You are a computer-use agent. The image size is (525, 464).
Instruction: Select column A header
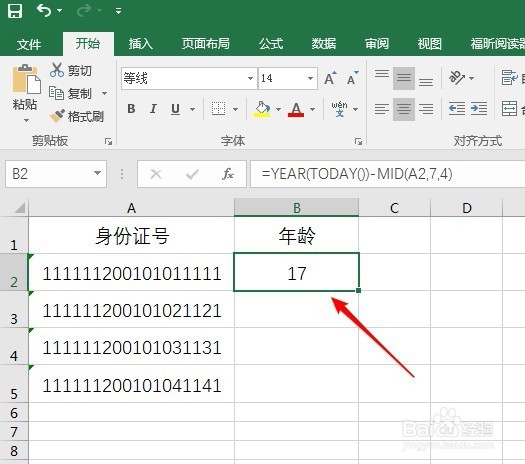tap(131, 208)
